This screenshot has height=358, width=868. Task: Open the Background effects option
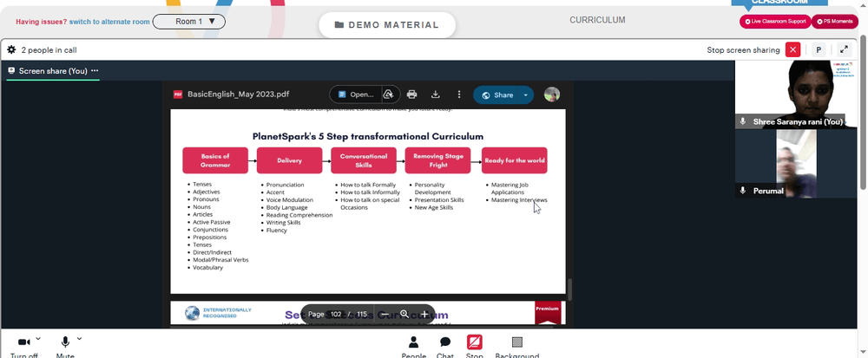pos(517,348)
